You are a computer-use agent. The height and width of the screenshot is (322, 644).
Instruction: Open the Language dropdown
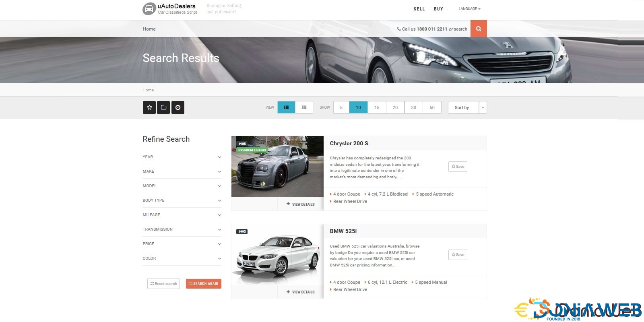[x=469, y=9]
